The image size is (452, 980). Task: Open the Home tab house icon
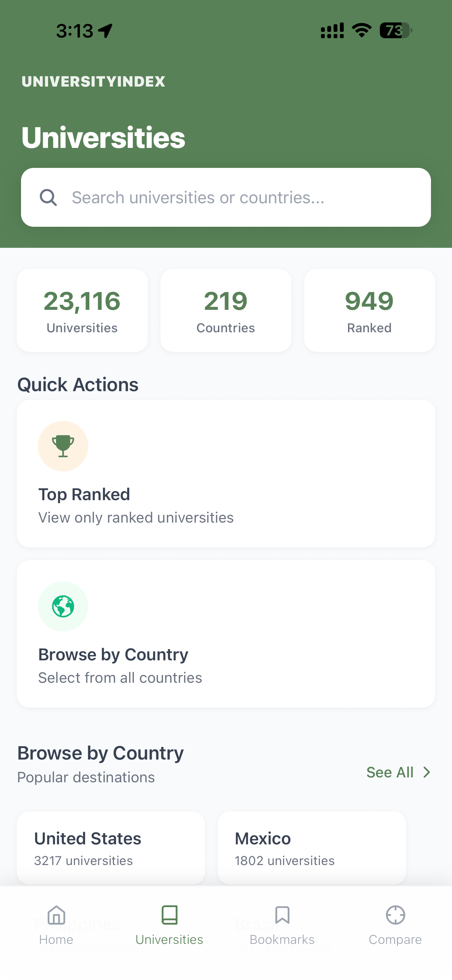tap(56, 914)
